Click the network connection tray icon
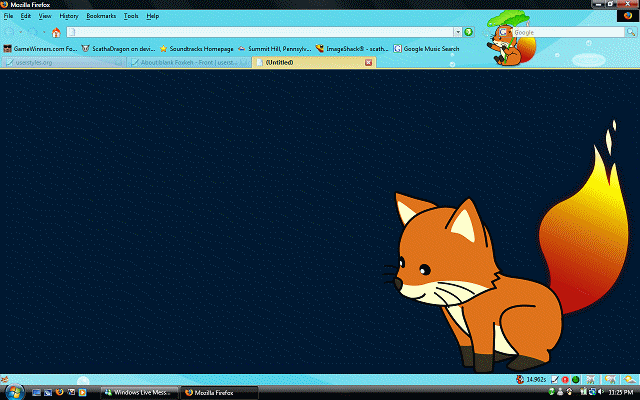640x400 pixels. point(591,392)
